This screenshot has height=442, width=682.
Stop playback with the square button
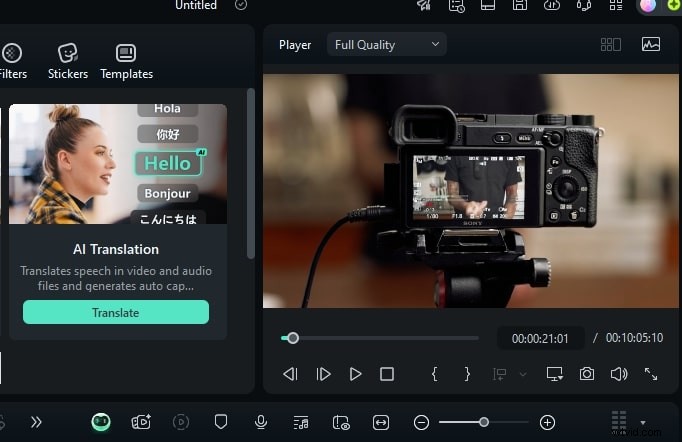[x=387, y=374]
